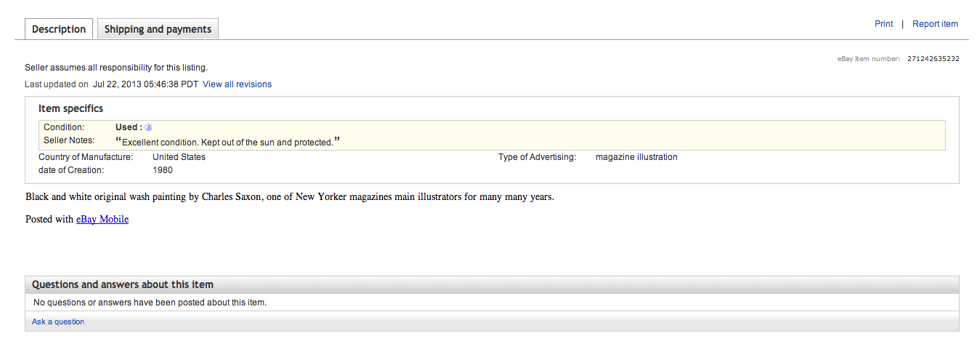Click the Print link
Viewport: 980px width, 352px height.
click(883, 24)
